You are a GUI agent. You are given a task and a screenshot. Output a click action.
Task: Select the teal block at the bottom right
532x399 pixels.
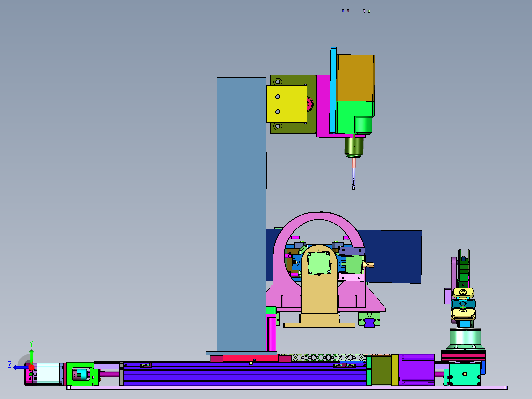[464, 373]
